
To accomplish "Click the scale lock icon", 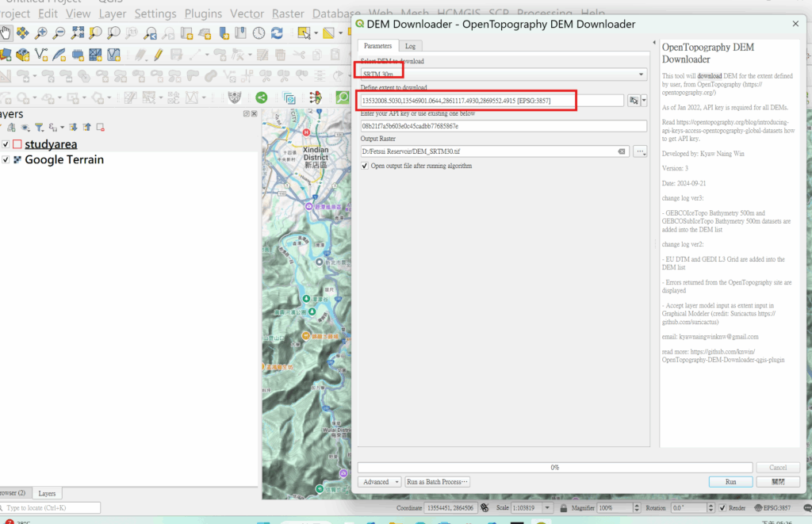I will (x=564, y=508).
